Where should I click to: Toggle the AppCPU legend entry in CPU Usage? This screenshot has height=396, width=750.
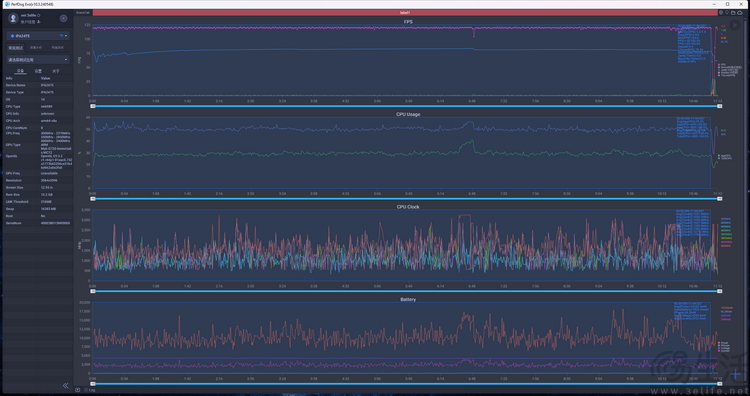[x=725, y=155]
